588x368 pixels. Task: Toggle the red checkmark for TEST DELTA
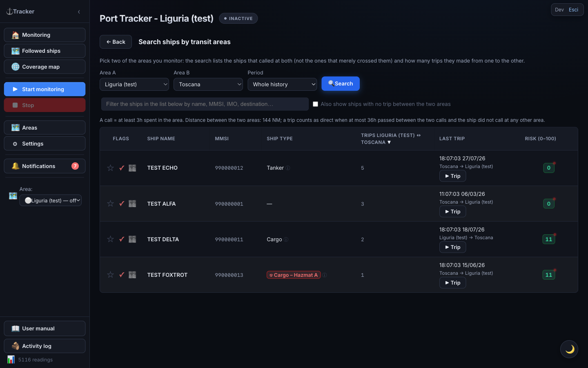click(122, 239)
